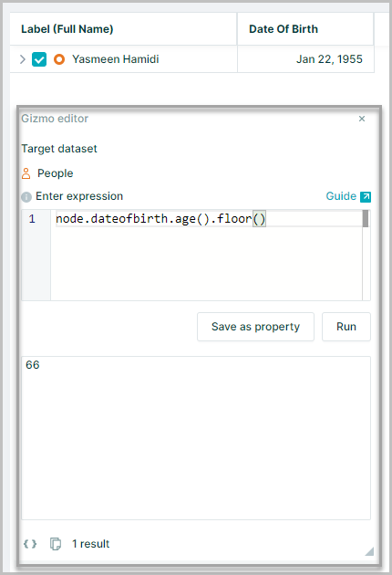Click Save as property button
This screenshot has width=392, height=575.
pos(256,327)
